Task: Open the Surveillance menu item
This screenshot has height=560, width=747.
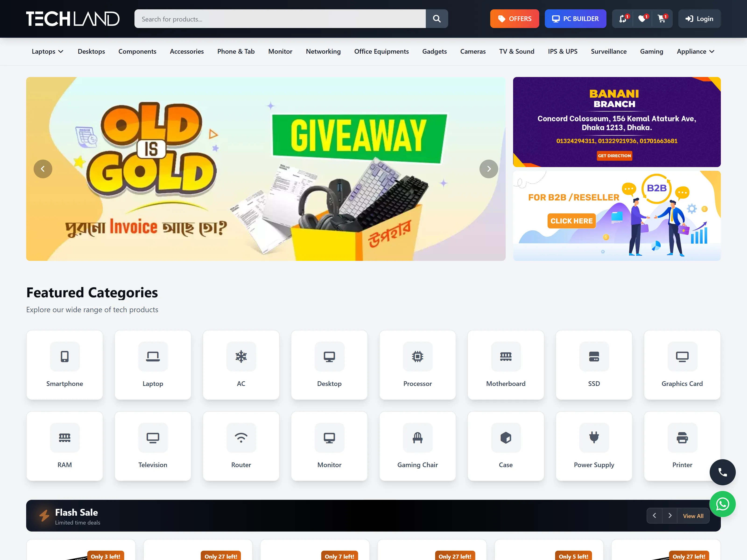Action: coord(609,51)
